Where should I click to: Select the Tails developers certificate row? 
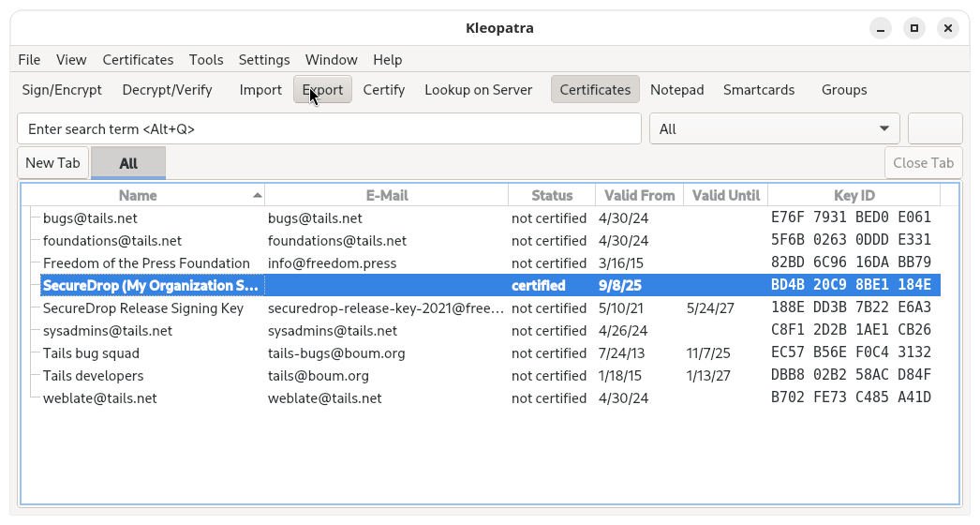(94, 376)
